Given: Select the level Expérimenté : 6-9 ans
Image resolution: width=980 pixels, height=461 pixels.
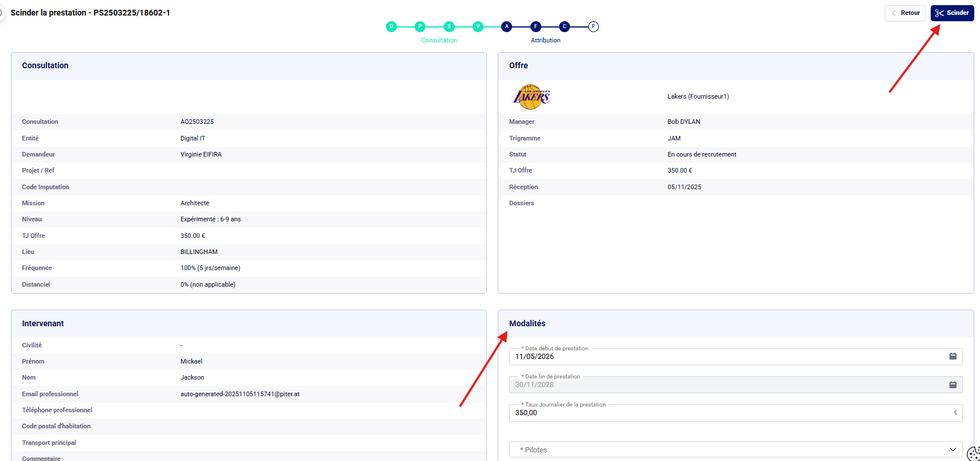Looking at the screenshot, I should point(210,219).
